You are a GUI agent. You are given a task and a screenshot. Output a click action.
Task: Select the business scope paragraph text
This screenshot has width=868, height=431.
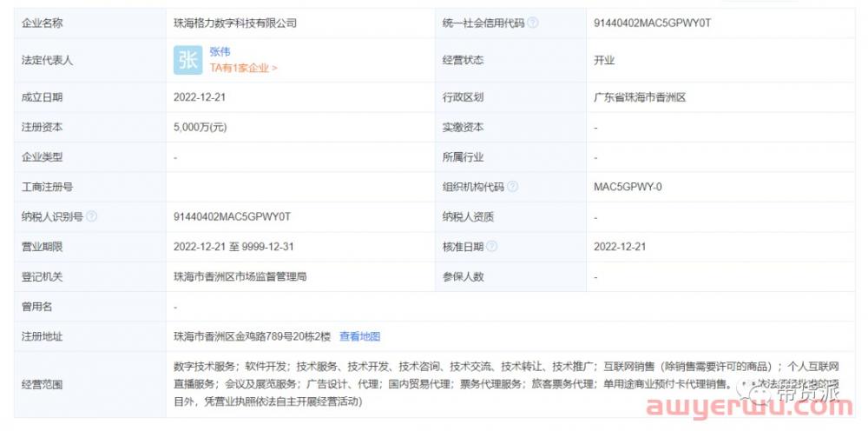tap(507, 384)
